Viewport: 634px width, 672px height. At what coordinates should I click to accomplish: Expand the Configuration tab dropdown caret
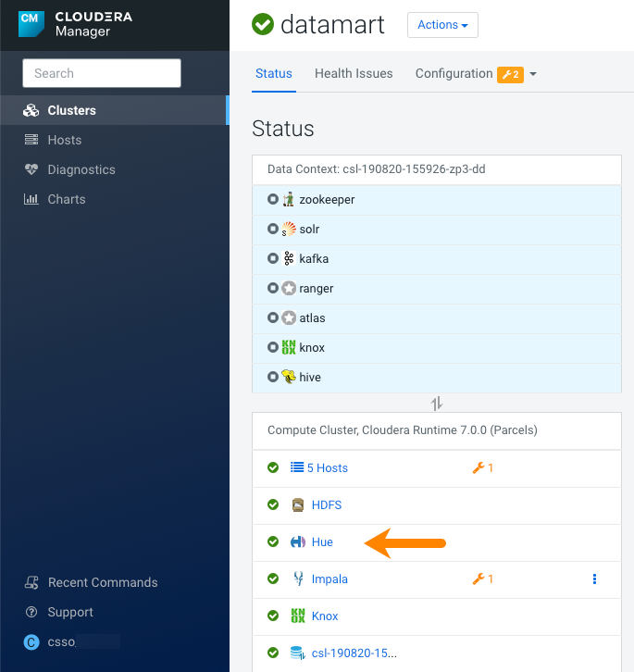[533, 74]
